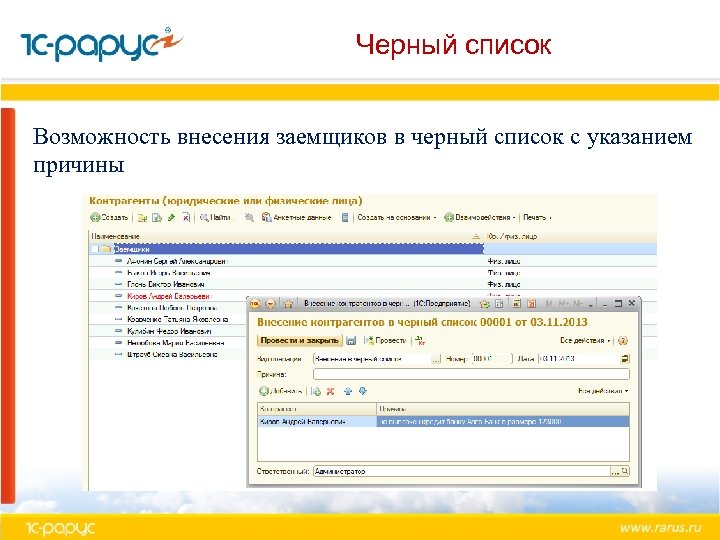Click Физ. лицо cell of Глень row
The width and height of the screenshot is (720, 540).
tap(504, 285)
